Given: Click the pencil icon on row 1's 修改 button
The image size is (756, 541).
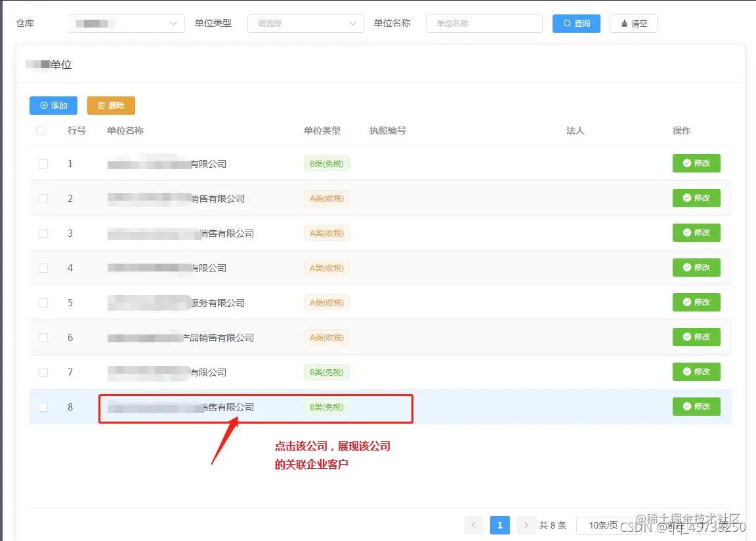Looking at the screenshot, I should pos(687,163).
